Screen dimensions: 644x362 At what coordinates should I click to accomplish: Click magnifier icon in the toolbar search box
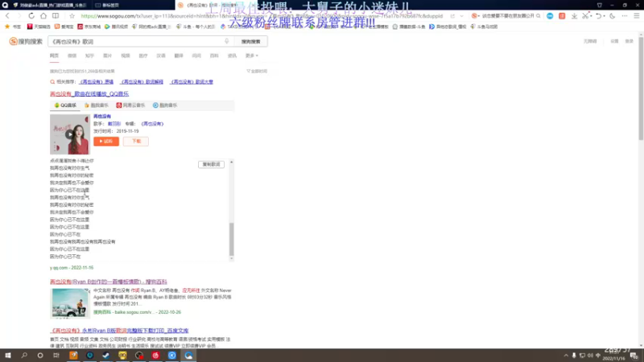point(538,16)
